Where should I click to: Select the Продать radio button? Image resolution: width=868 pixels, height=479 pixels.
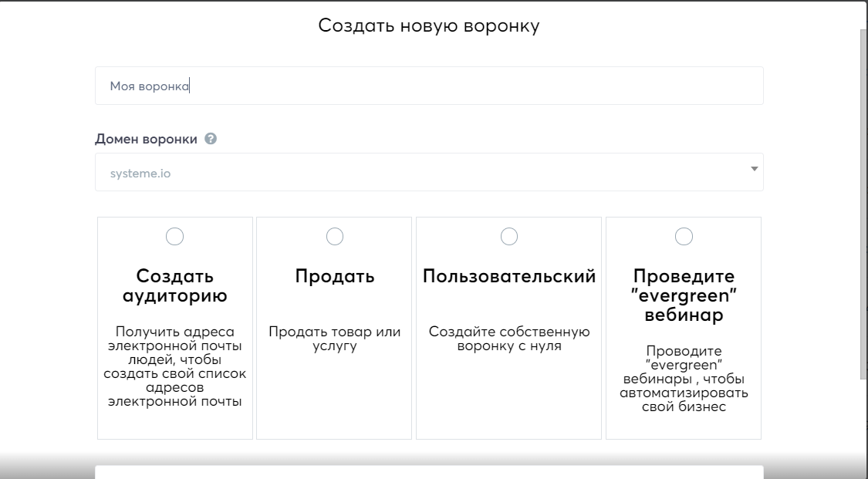tap(335, 237)
